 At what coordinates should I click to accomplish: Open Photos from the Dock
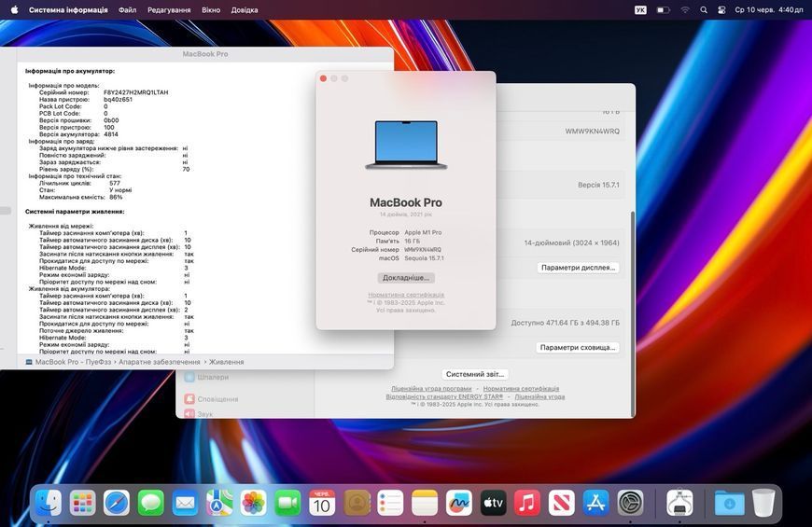click(x=253, y=503)
